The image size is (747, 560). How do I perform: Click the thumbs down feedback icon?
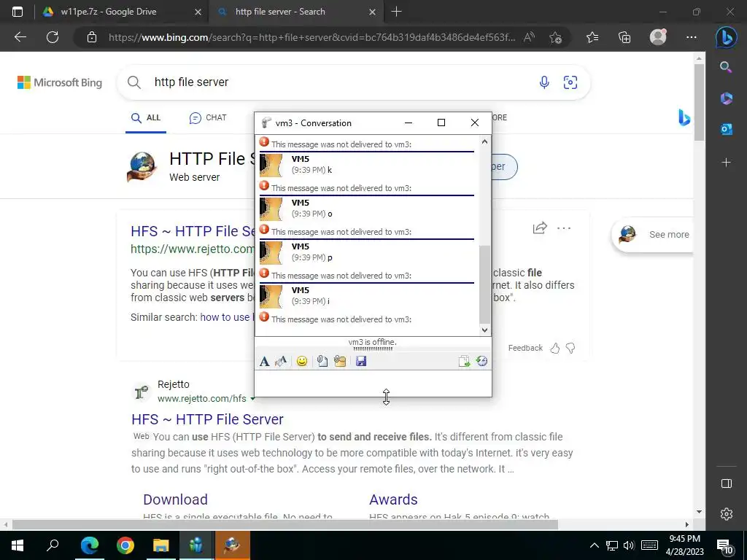(x=570, y=348)
